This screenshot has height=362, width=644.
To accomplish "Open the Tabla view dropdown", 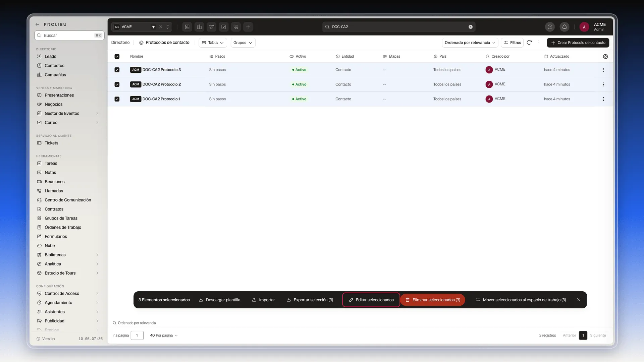I will click(213, 43).
